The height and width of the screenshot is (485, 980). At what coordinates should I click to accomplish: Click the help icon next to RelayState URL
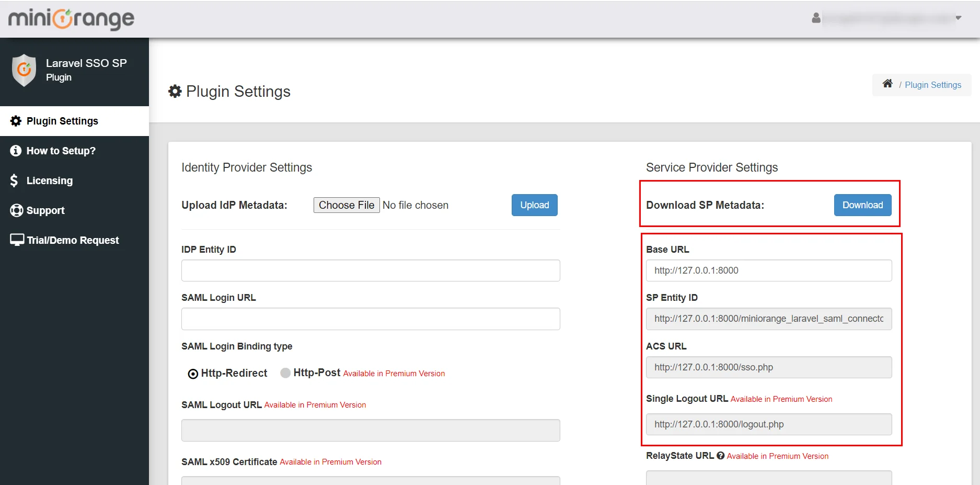tap(720, 456)
